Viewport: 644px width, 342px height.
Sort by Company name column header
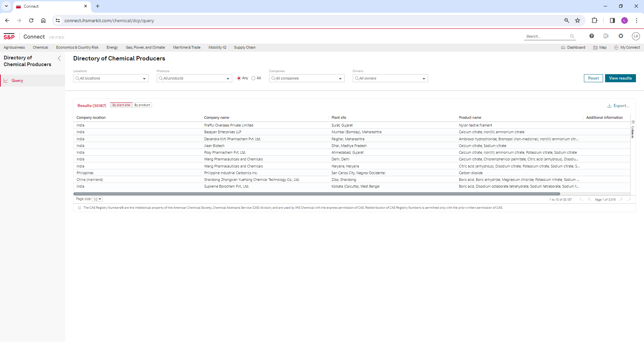click(216, 118)
